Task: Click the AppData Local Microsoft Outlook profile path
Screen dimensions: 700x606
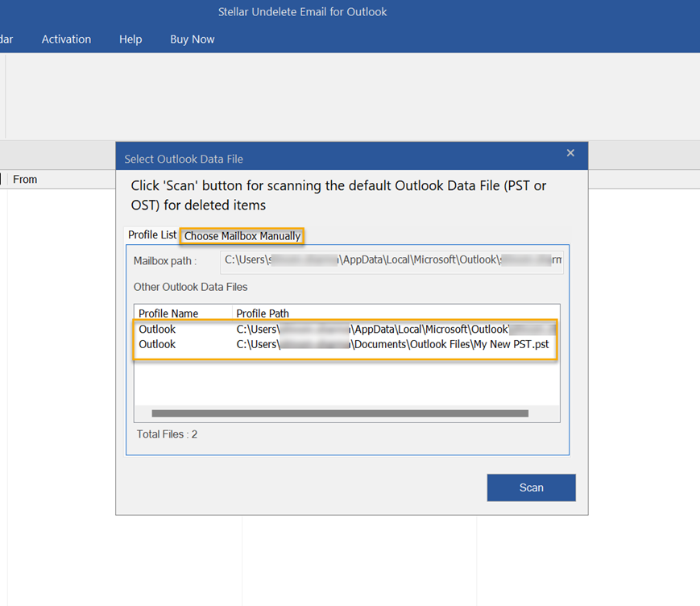Action: tap(395, 329)
